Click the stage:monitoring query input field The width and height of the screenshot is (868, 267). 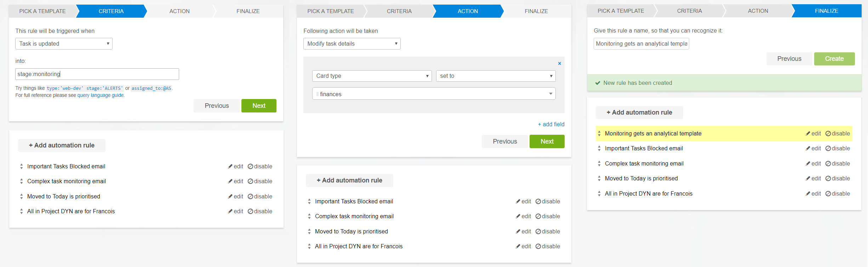[97, 74]
